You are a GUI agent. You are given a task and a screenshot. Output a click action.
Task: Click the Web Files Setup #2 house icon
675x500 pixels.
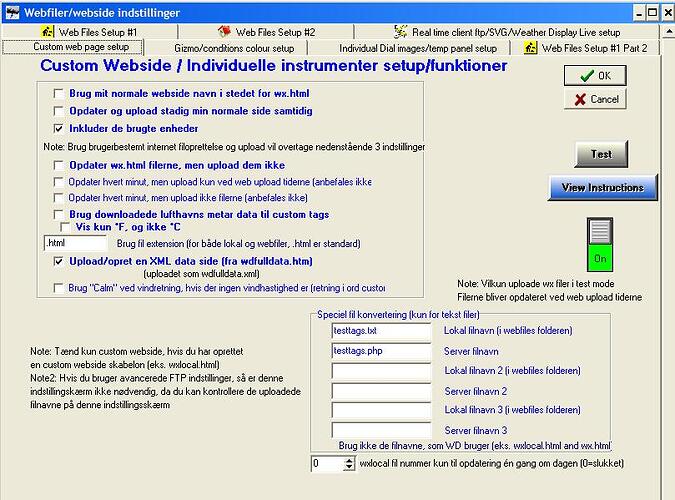click(224, 31)
